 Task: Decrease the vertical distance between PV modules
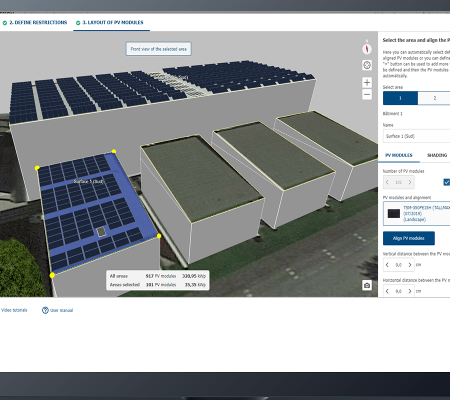point(387,265)
